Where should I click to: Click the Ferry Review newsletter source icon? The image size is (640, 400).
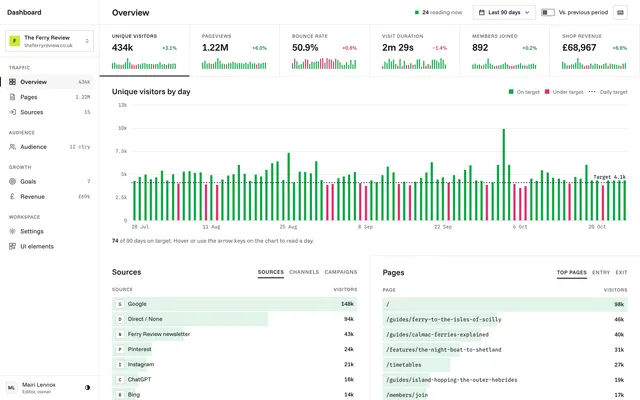point(120,334)
